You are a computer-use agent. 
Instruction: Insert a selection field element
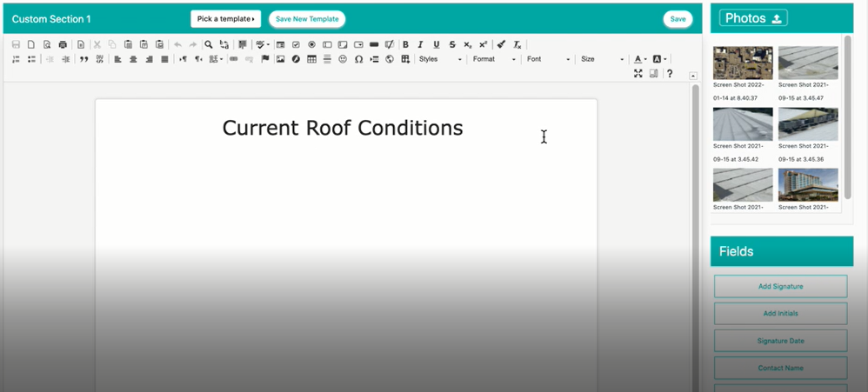(x=358, y=44)
